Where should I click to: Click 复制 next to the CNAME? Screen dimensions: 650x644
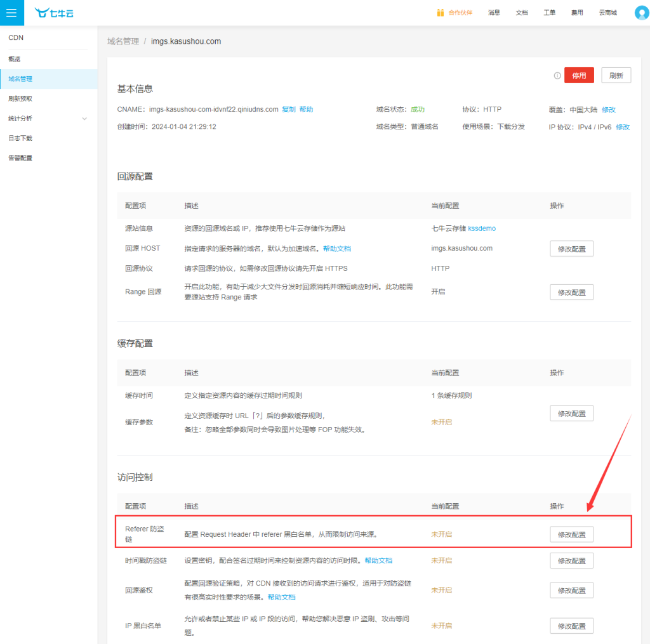(289, 109)
